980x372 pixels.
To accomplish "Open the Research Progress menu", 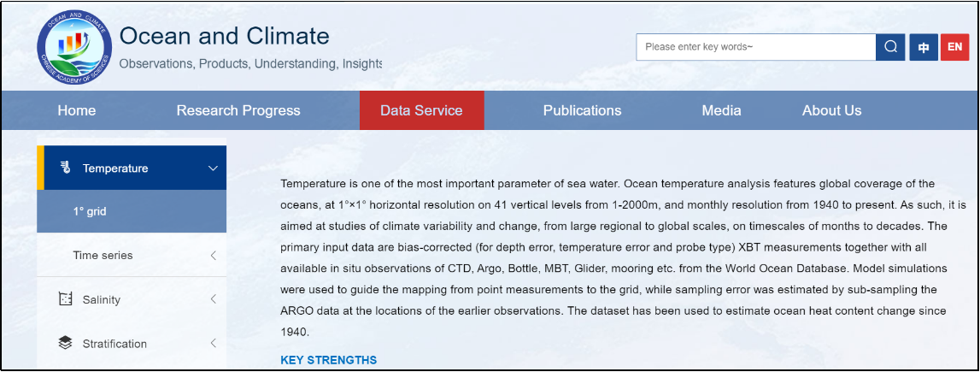I will (238, 110).
